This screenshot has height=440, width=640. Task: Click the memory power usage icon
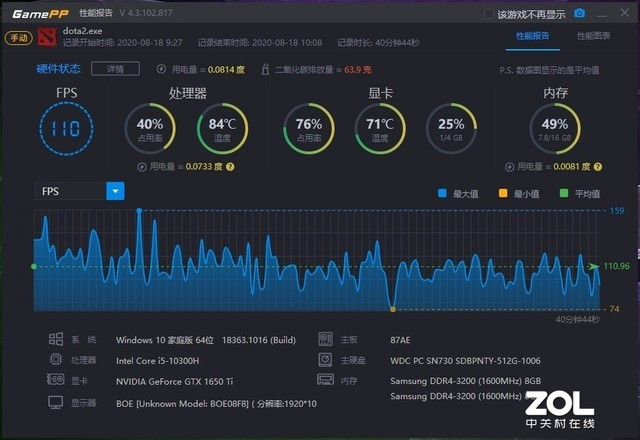[509, 167]
